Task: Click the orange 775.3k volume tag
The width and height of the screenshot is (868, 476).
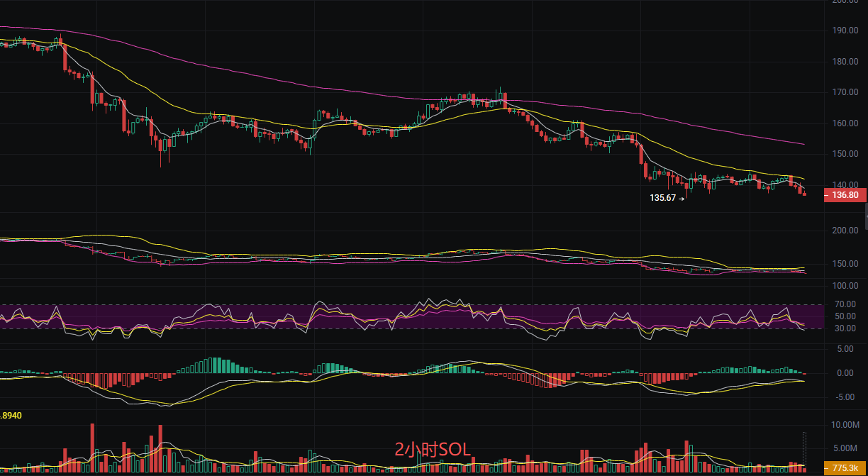Action: click(845, 468)
